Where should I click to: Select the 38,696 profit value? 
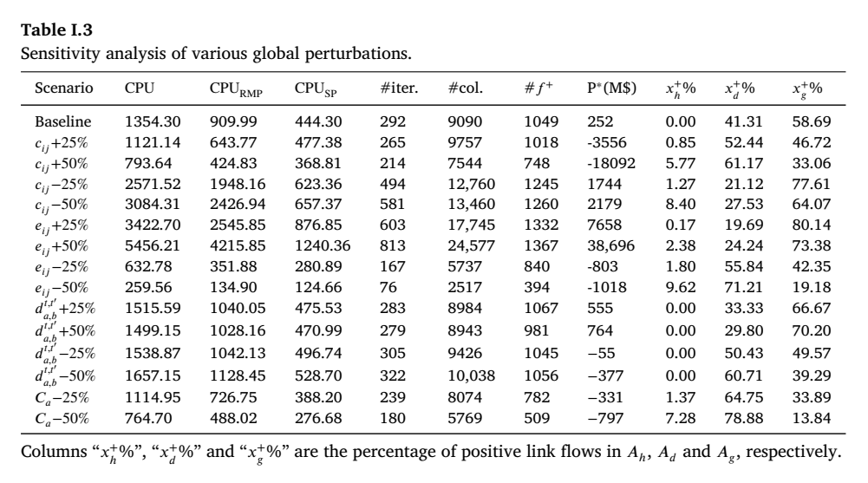point(610,245)
